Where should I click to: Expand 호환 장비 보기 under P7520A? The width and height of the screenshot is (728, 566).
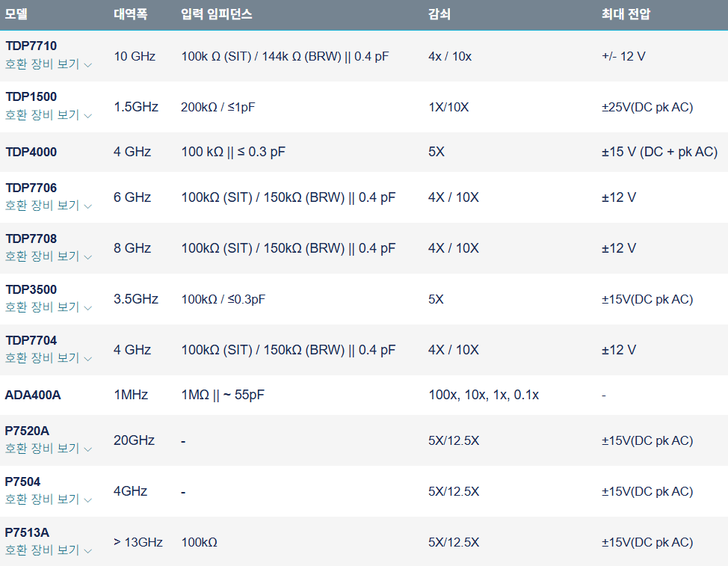point(49,449)
